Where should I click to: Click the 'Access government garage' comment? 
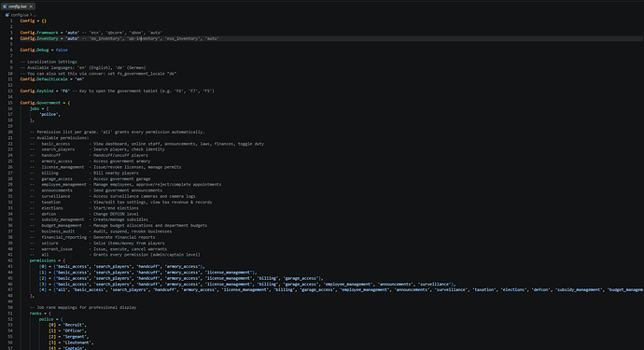point(121,179)
